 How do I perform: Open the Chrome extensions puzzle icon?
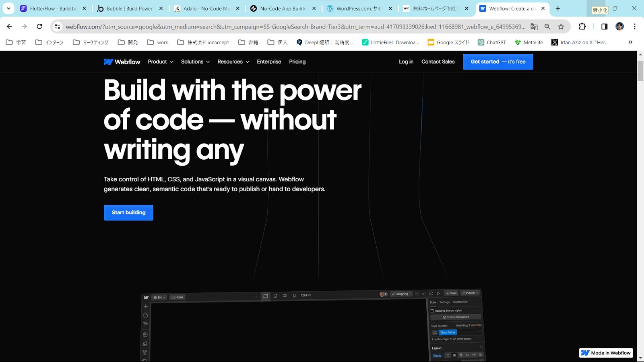point(582,27)
